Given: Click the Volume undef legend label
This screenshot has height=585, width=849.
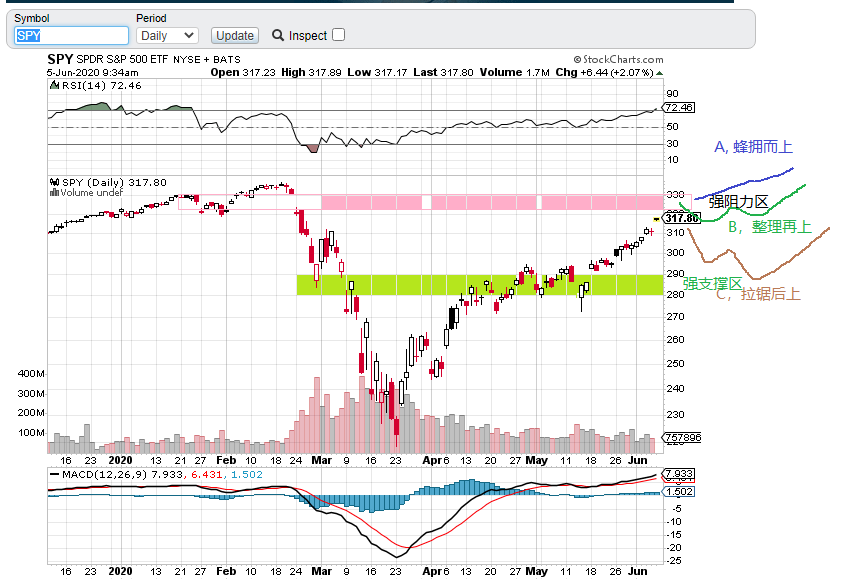Looking at the screenshot, I should (92, 192).
